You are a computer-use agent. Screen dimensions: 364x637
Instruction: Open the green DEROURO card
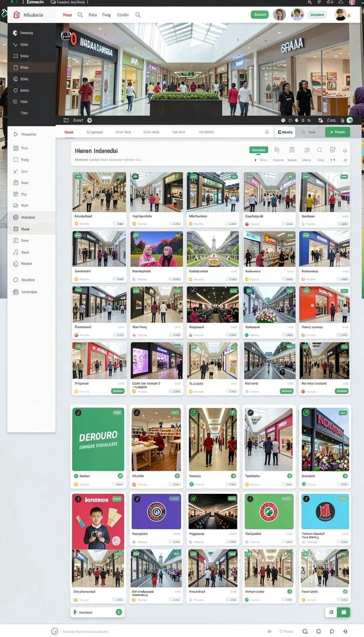point(98,439)
